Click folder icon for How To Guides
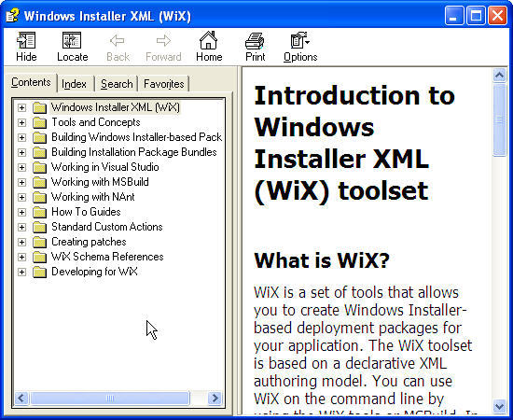The height and width of the screenshot is (420, 513). pyautogui.click(x=39, y=212)
